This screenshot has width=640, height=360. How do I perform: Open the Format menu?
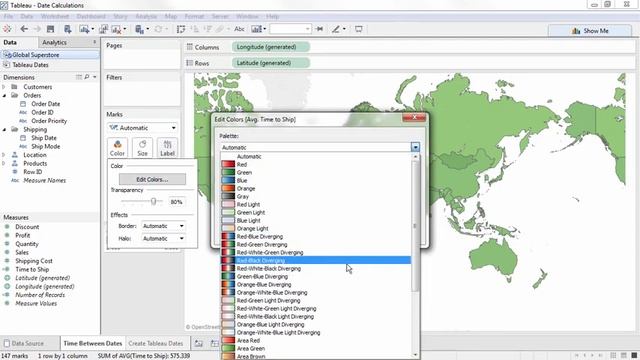pos(194,16)
